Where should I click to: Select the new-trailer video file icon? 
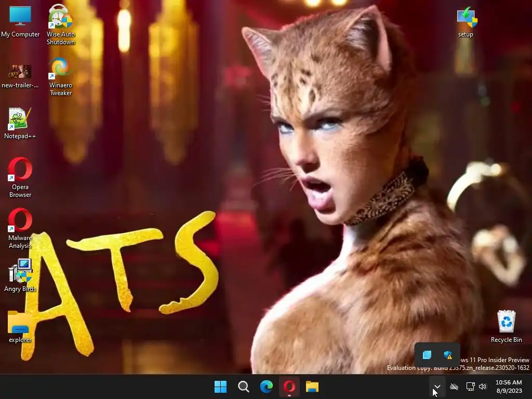(20, 76)
